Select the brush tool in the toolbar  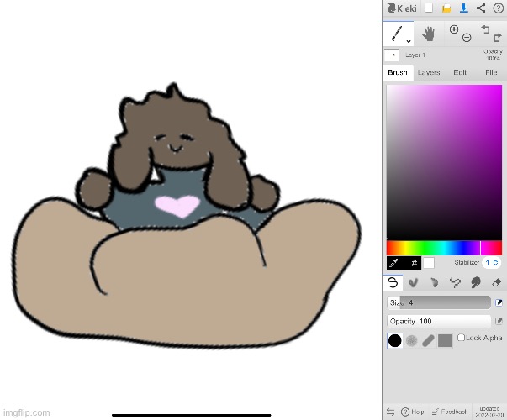pyautogui.click(x=396, y=34)
